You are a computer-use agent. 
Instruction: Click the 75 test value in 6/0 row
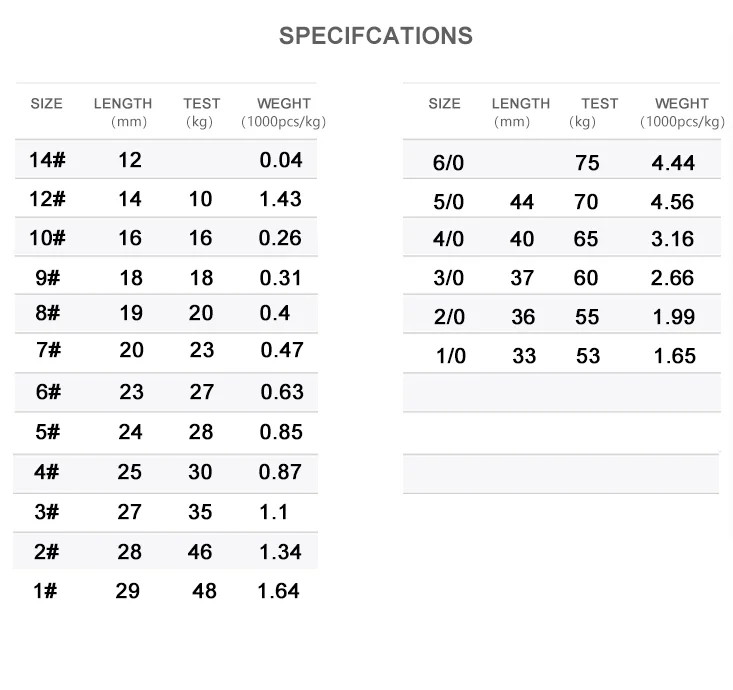tap(587, 164)
